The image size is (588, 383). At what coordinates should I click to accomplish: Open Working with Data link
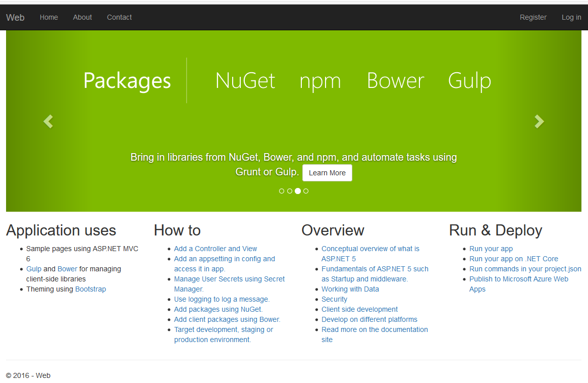tap(350, 289)
